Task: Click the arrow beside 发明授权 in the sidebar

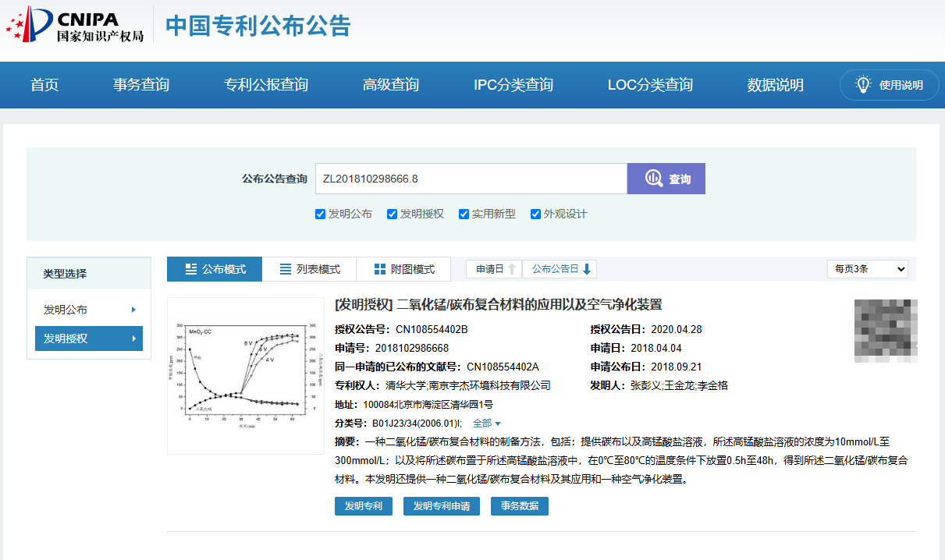Action: point(133,338)
